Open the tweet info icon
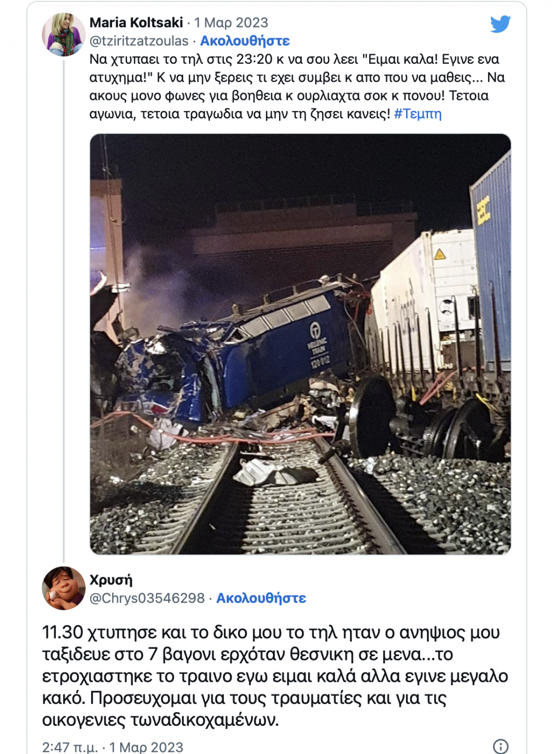 coord(501,746)
